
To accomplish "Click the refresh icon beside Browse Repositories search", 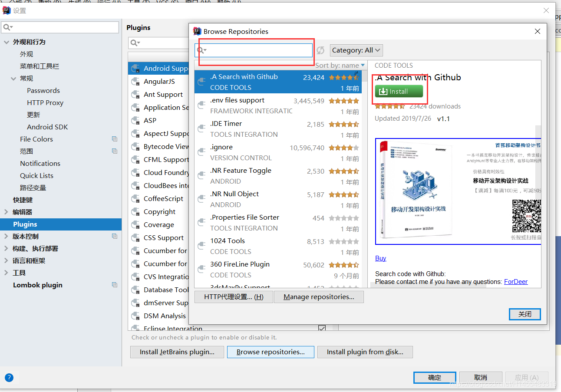I will 320,50.
